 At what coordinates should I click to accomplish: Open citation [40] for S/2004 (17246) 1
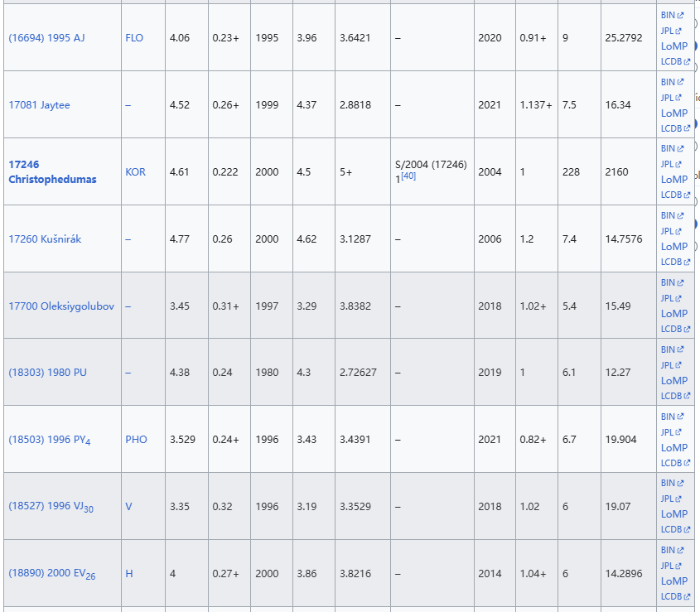click(408, 178)
